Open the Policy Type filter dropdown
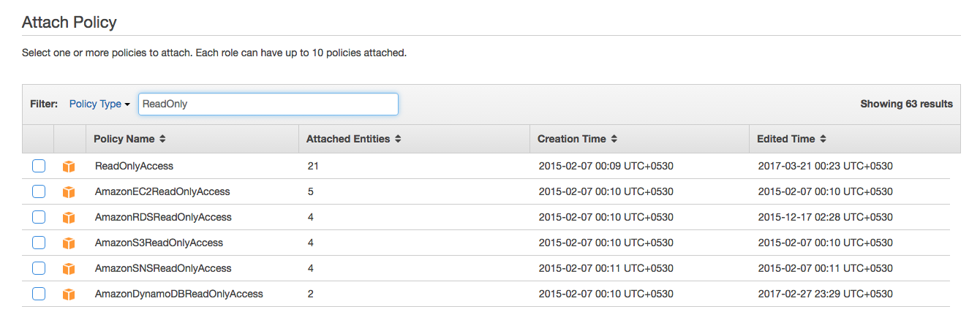 pyautogui.click(x=99, y=104)
